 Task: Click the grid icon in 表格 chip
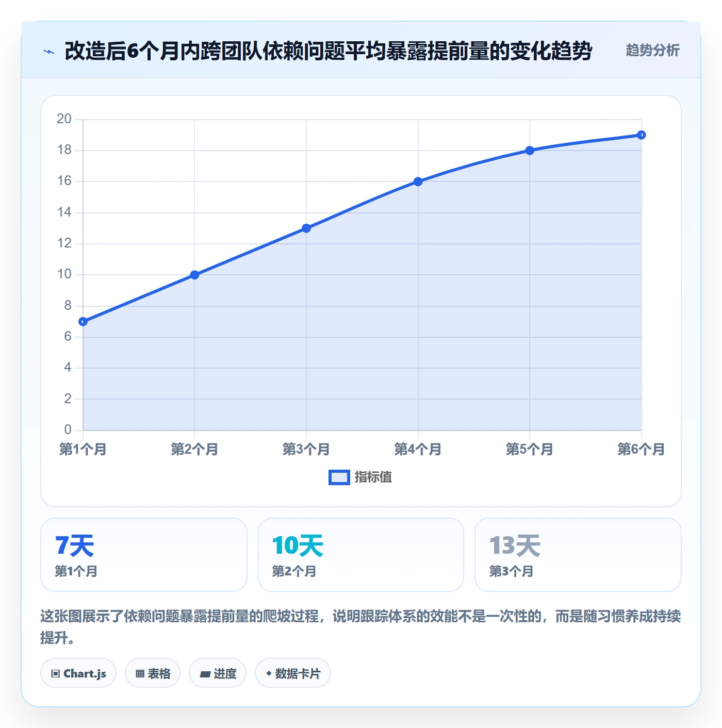click(x=140, y=673)
